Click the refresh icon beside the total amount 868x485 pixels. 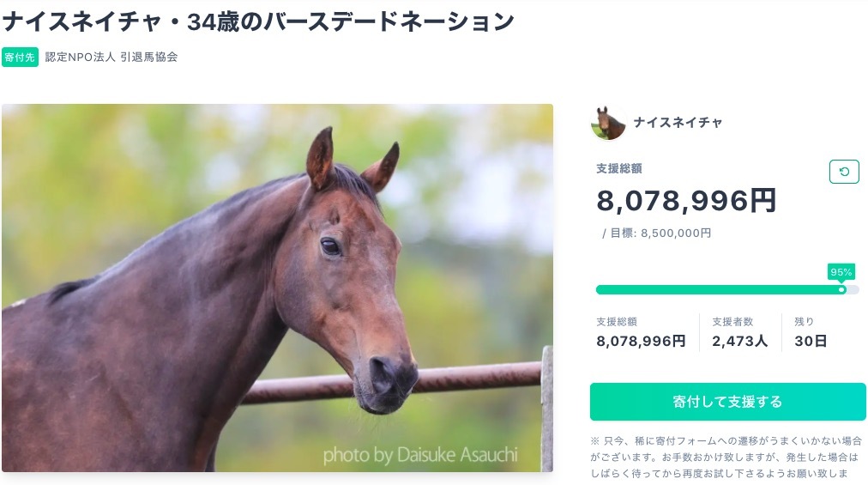[844, 172]
